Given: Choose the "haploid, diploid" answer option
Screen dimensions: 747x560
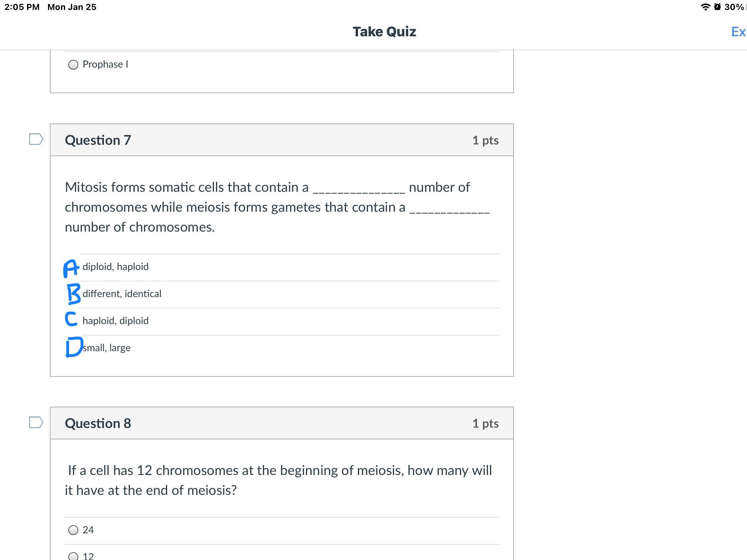Looking at the screenshot, I should [x=115, y=321].
